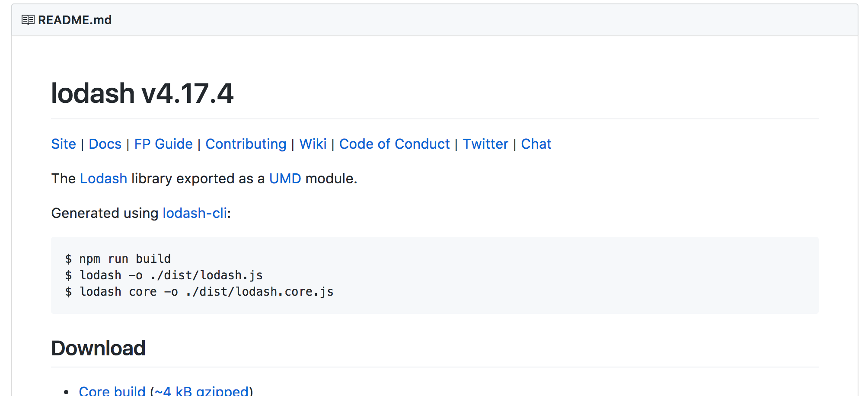Open the Docs link
The width and height of the screenshot is (868, 396).
pyautogui.click(x=105, y=144)
